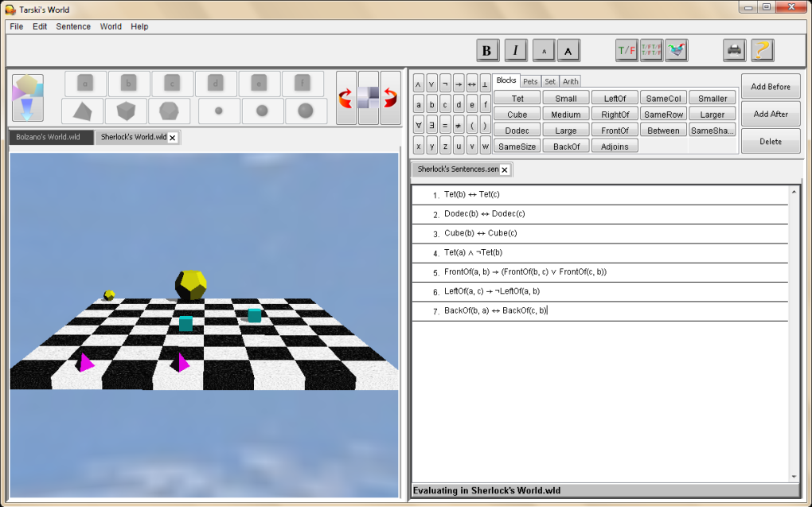This screenshot has height=507, width=812.
Task: Insert the biconditional ↔ symbol
Action: [x=472, y=83]
